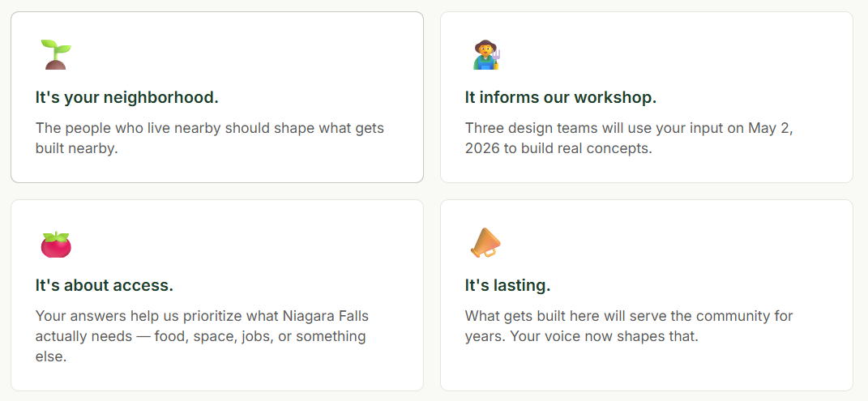
Task: Click the "It's lasting." heading
Action: click(507, 286)
